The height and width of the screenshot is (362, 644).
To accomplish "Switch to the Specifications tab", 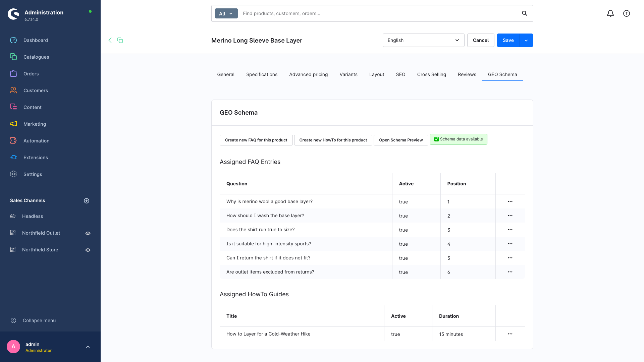I will [262, 74].
